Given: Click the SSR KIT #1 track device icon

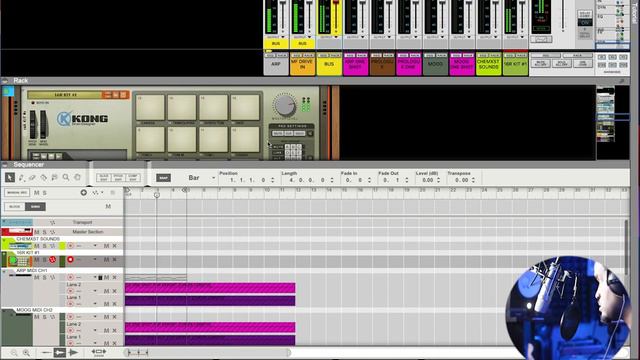Looking at the screenshot, I should pos(19,260).
